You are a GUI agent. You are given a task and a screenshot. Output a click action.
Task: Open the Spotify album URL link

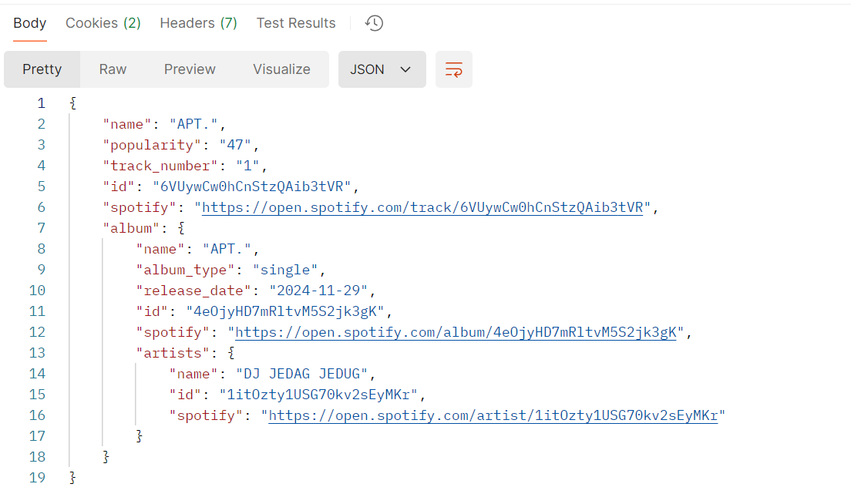[x=456, y=332]
